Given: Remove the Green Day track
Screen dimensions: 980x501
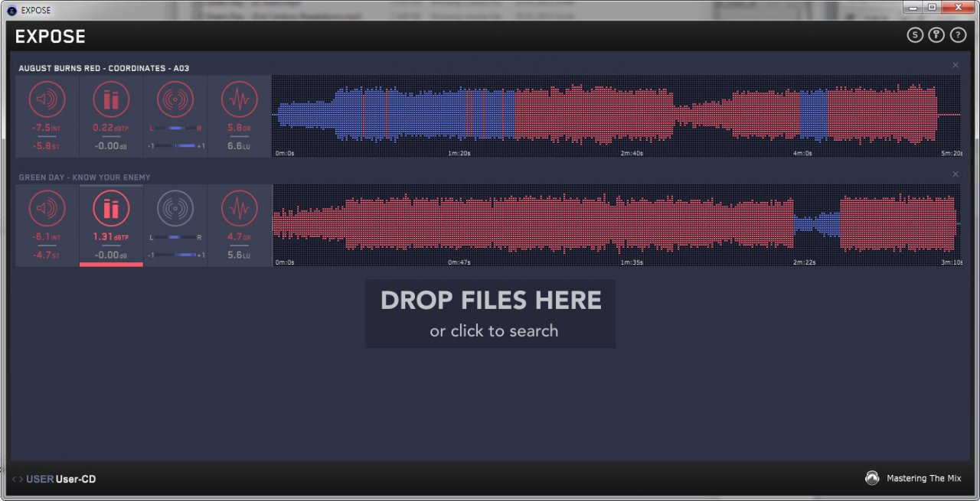Looking at the screenshot, I should coord(955,174).
